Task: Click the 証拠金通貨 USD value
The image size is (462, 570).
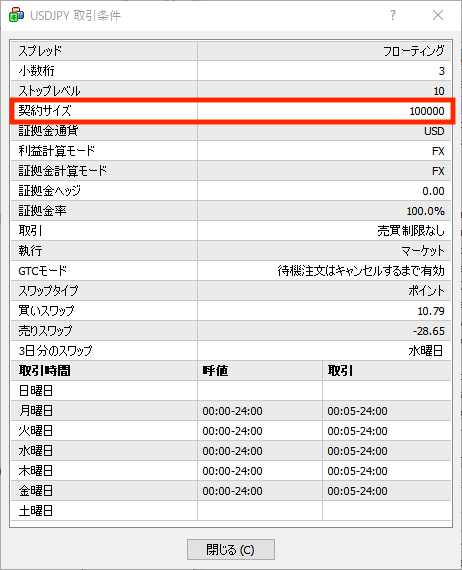Action: [x=434, y=131]
